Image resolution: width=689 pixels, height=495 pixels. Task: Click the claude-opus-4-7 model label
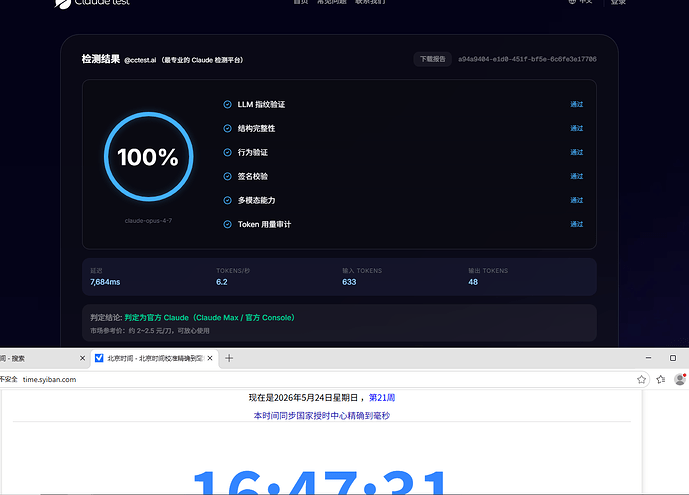tap(148, 220)
